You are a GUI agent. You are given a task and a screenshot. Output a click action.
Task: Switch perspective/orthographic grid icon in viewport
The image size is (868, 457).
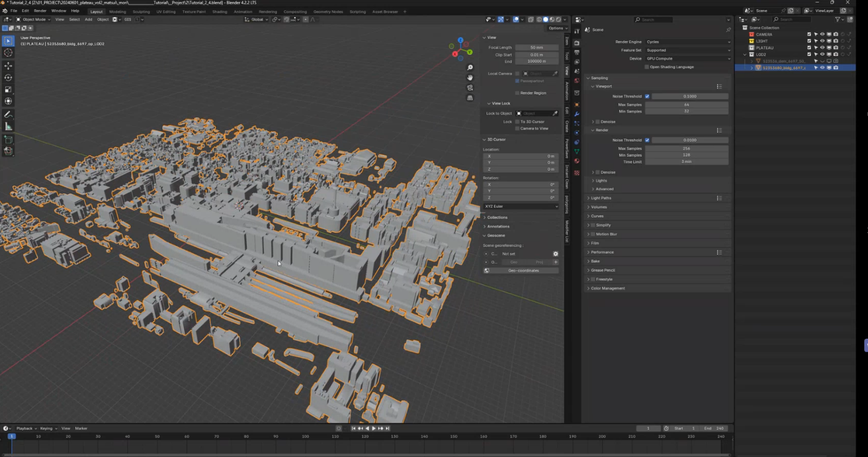coord(470,98)
